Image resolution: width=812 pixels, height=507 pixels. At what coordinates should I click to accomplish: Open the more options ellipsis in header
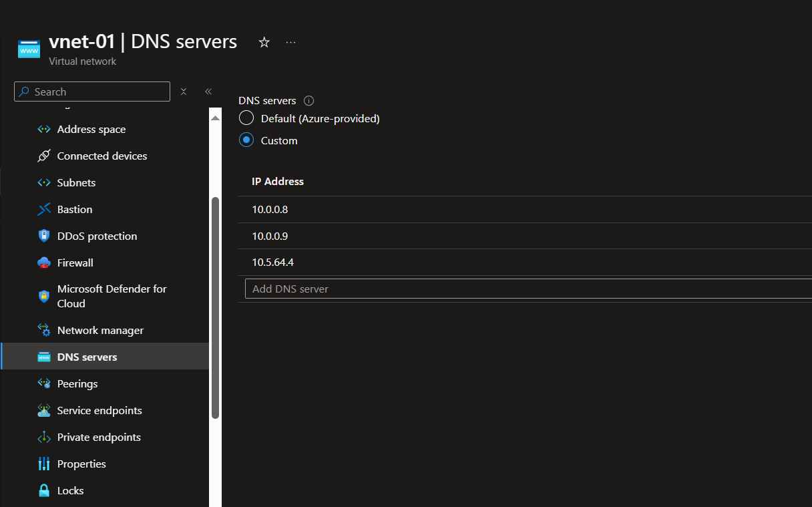290,42
